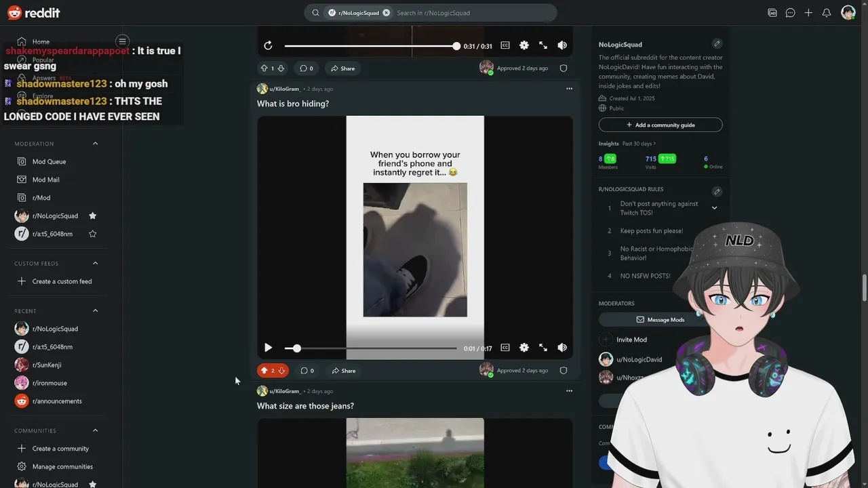This screenshot has height=488, width=868.
Task: Seek the What is bro hiding video progress bar
Action: pyautogui.click(x=370, y=348)
